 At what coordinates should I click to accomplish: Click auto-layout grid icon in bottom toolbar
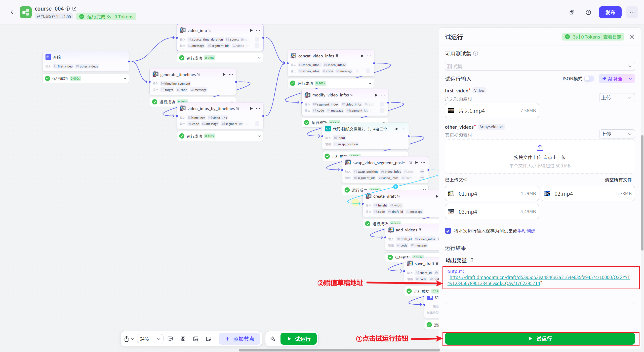coord(183,339)
